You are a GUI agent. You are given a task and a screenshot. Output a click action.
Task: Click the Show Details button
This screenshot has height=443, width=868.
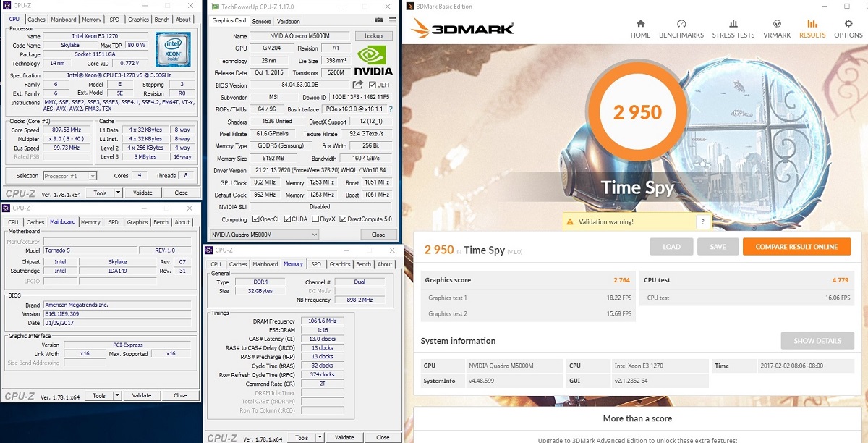(x=817, y=341)
